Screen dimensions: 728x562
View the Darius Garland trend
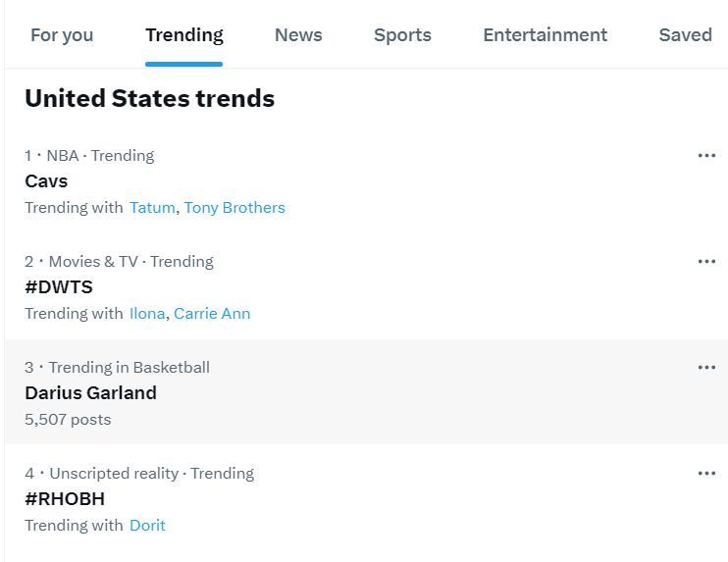[90, 393]
